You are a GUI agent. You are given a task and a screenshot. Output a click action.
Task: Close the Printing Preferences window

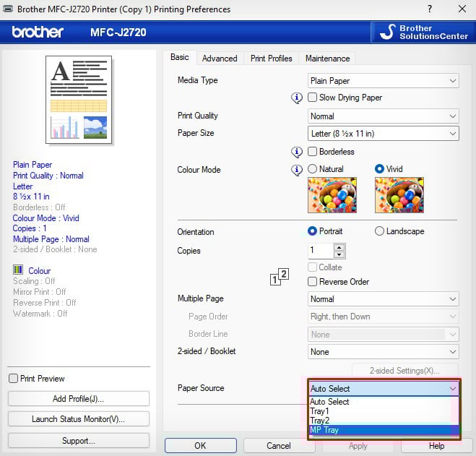coord(462,9)
